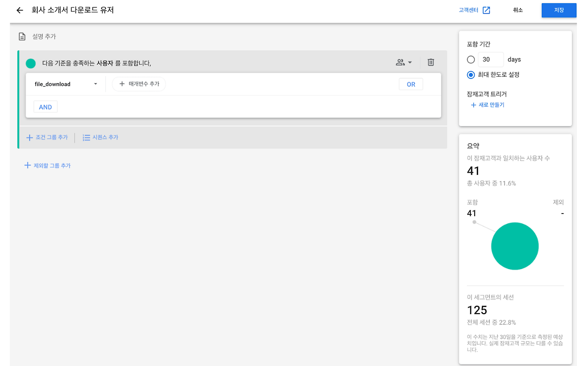Click the 125 sessions value
The image size is (588, 366).
477,310
